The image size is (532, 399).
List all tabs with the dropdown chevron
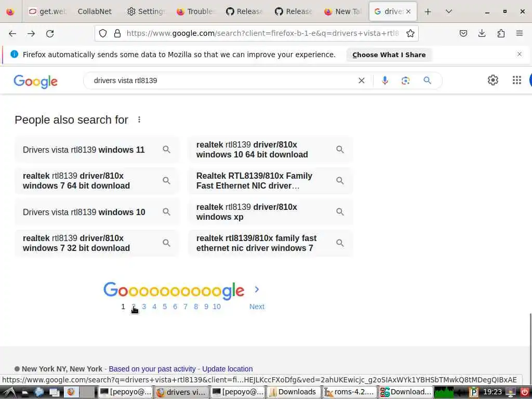[448, 11]
